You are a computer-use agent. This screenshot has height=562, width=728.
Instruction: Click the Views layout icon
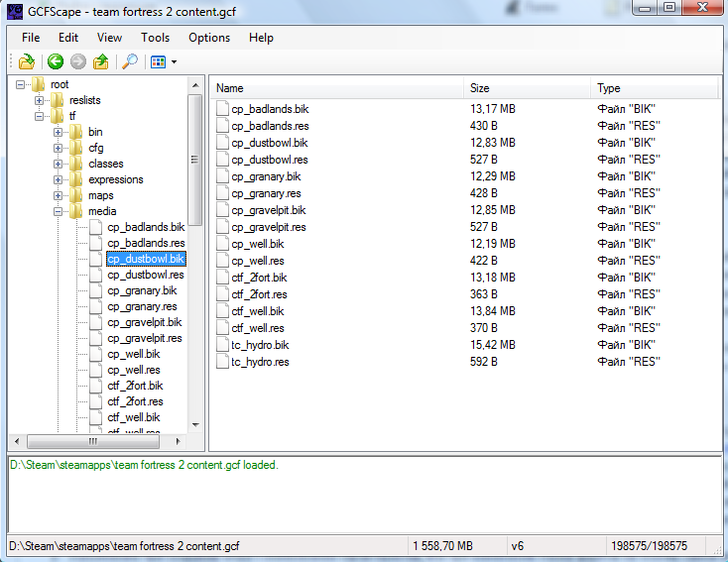pyautogui.click(x=158, y=62)
